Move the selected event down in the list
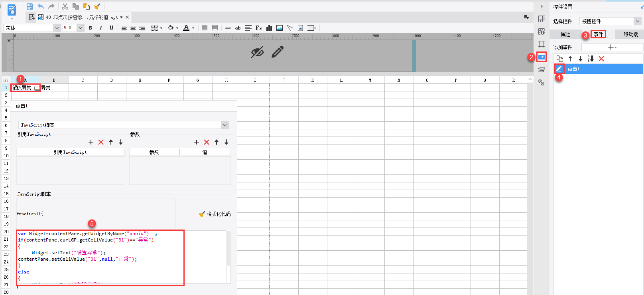 [x=581, y=59]
